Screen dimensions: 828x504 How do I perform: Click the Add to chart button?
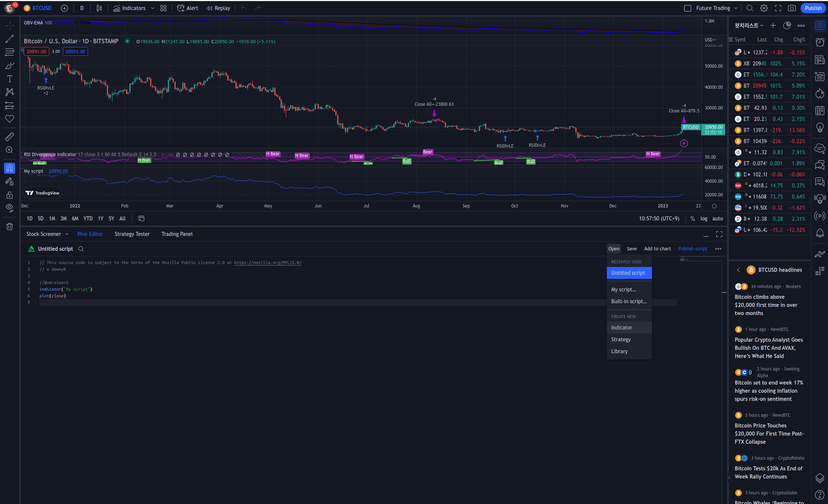coord(657,249)
